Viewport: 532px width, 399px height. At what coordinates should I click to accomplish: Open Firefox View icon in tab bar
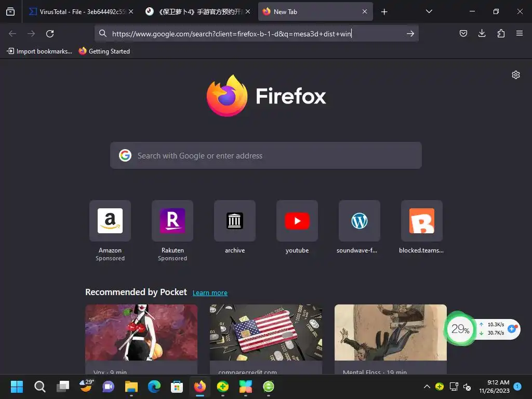[10, 11]
